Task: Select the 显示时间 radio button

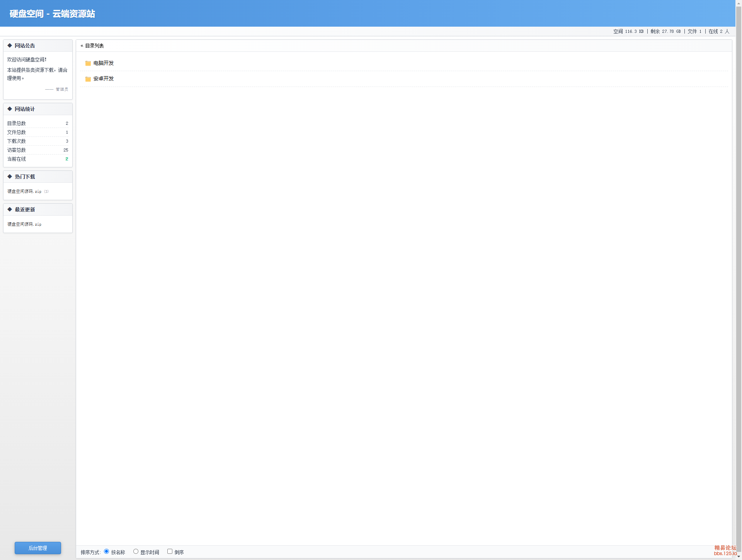Action: 136,551
